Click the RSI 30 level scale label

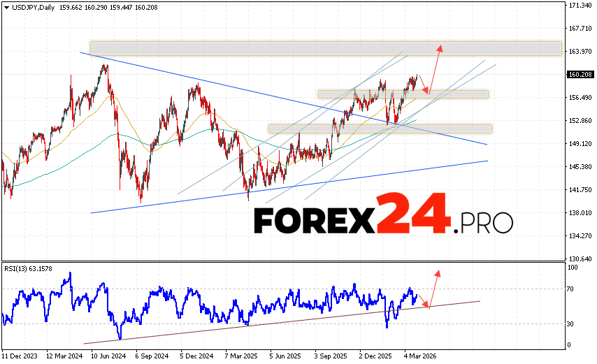click(570, 323)
